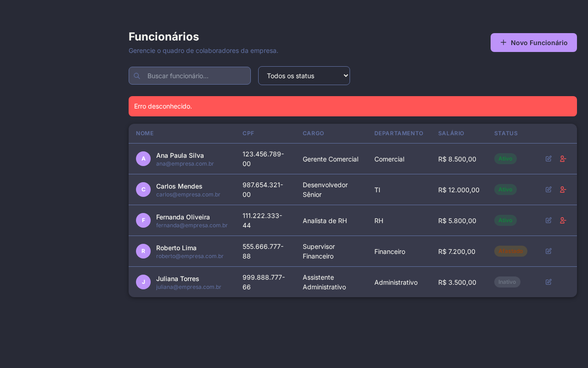Viewport: 588px width, 368px height.
Task: Click the plus icon on Novo Funcionário
Action: click(503, 42)
